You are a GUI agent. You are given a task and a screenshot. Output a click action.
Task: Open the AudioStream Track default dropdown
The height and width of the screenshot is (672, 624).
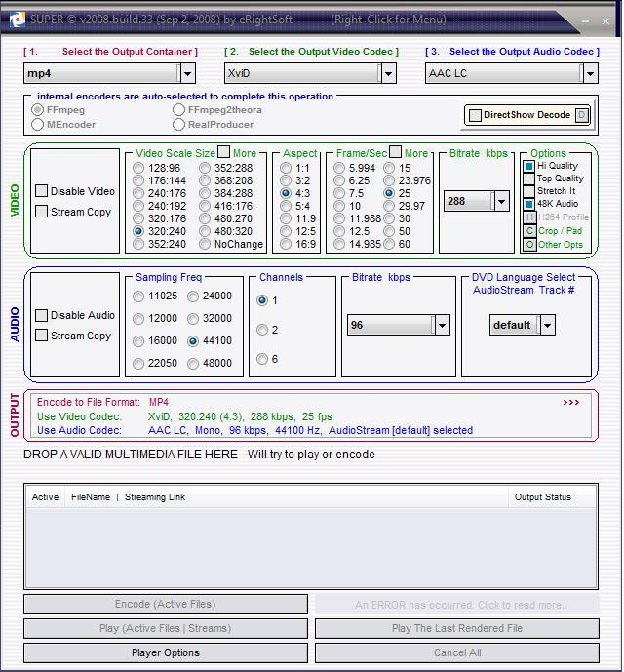[x=548, y=325]
